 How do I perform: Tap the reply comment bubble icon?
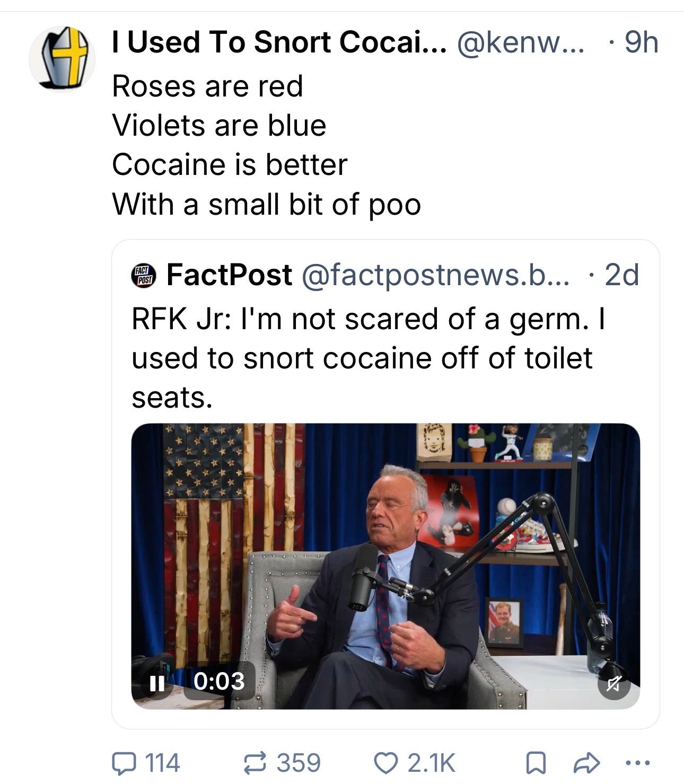[122, 763]
